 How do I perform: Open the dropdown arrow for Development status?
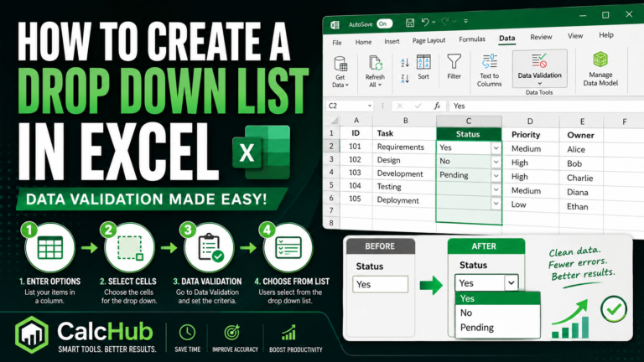(x=496, y=176)
